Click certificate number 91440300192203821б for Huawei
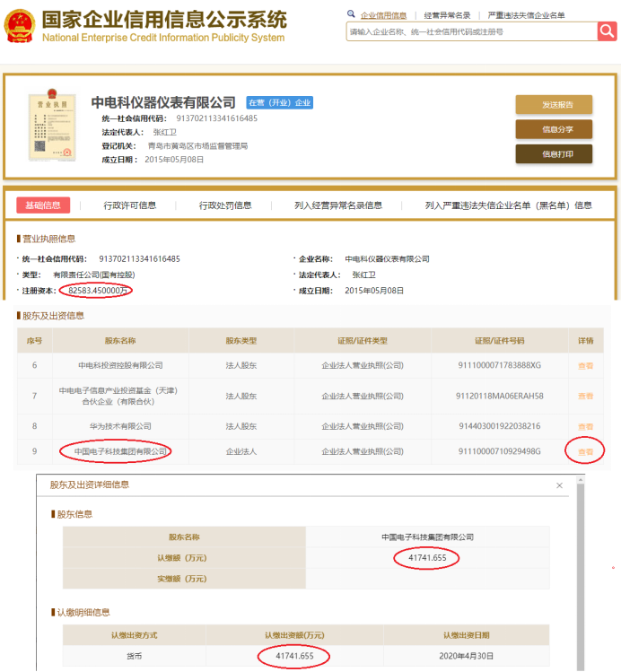621x672 pixels. coord(500,426)
